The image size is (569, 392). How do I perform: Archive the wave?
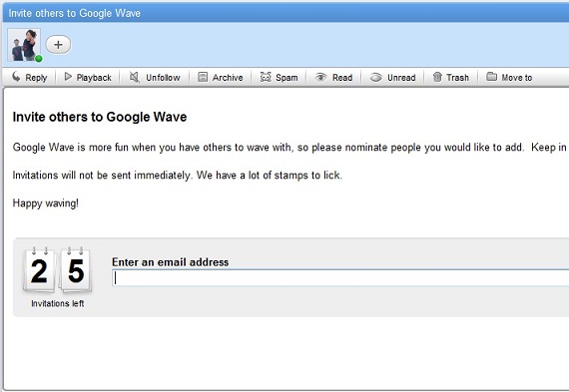220,77
